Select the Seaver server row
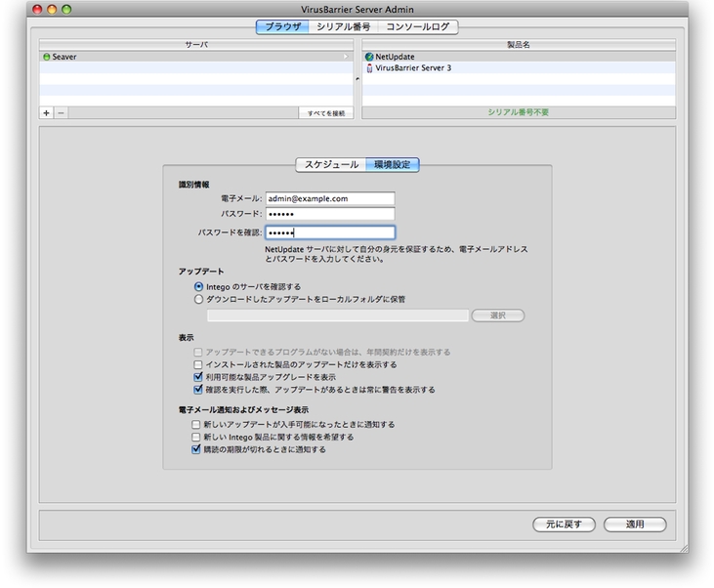Viewport: 714px width, 588px height. (x=196, y=57)
